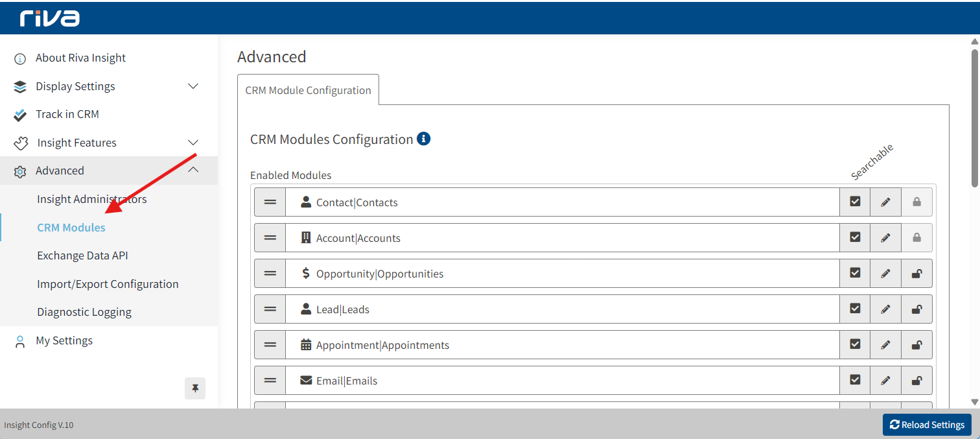980x439 pixels.
Task: Toggle Searchable checkbox for Email|Emails
Action: pyautogui.click(x=855, y=380)
